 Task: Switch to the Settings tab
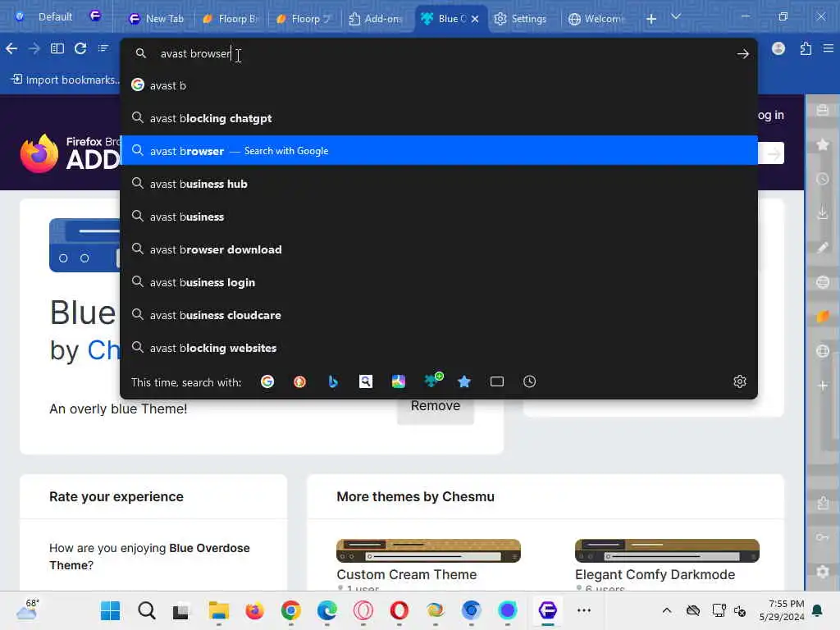(x=521, y=19)
